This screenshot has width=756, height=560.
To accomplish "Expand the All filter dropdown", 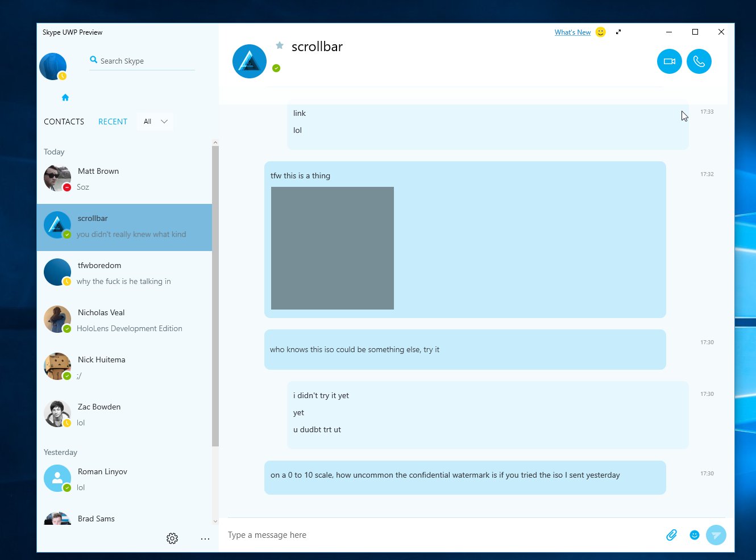I will 155,122.
